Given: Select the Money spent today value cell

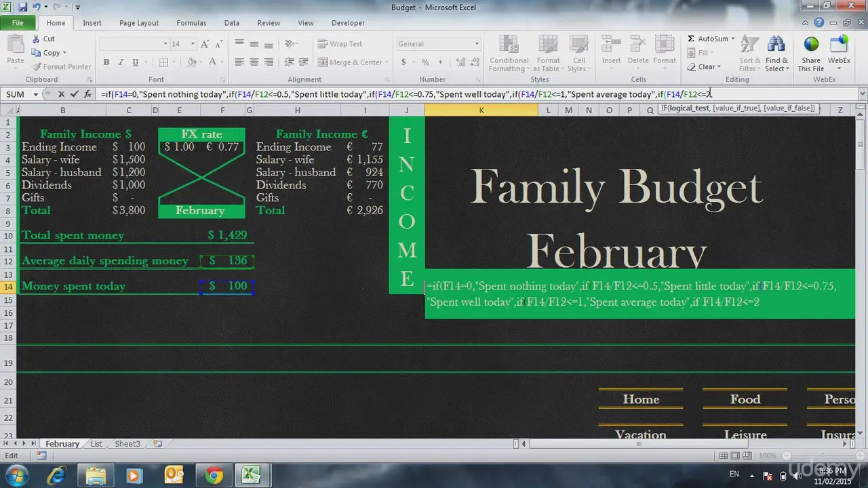Looking at the screenshot, I should [226, 287].
